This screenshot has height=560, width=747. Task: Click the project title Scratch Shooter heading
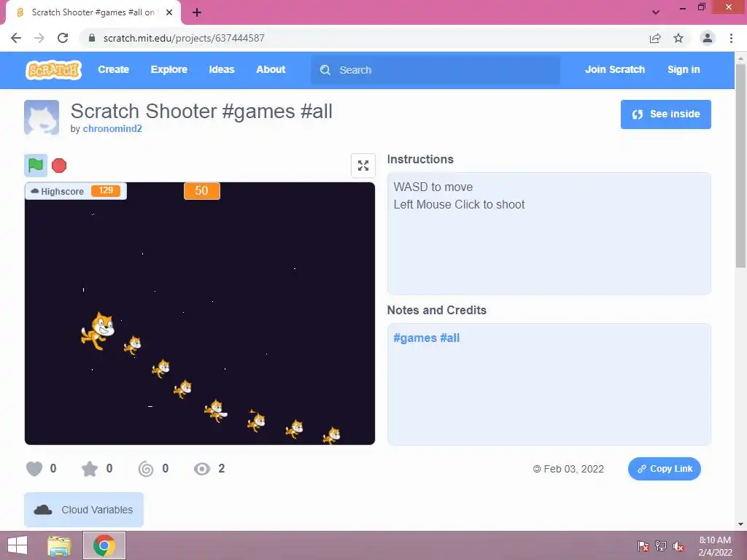click(201, 112)
